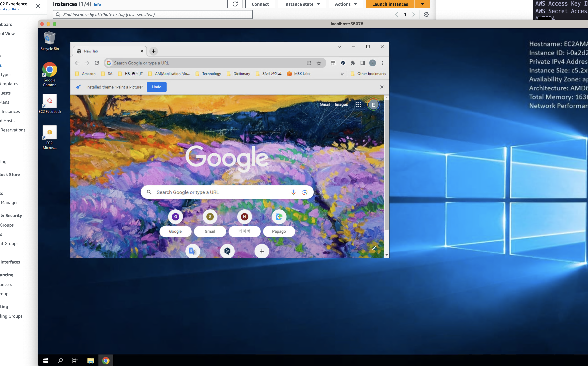Image resolution: width=588 pixels, height=366 pixels.
Task: Expand the Instance state dropdown
Action: (x=302, y=4)
